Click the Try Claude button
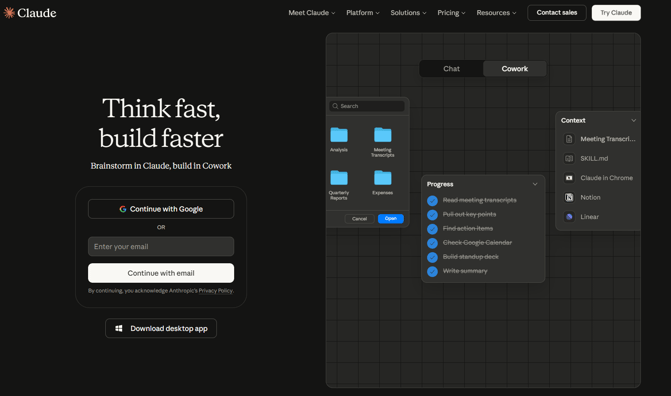This screenshot has width=671, height=396. pyautogui.click(x=616, y=13)
